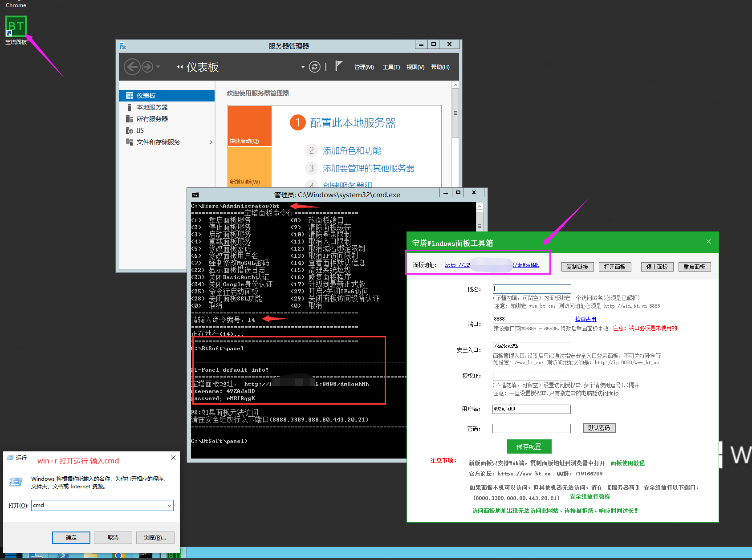Click the 新增功能(W) tile
This screenshot has height=560, width=752.
pos(249,166)
